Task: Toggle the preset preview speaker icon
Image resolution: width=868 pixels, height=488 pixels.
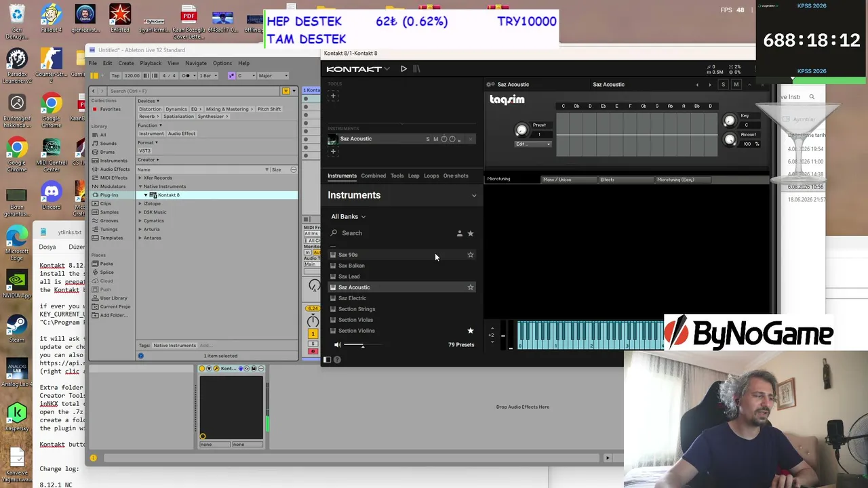Action: tap(337, 345)
